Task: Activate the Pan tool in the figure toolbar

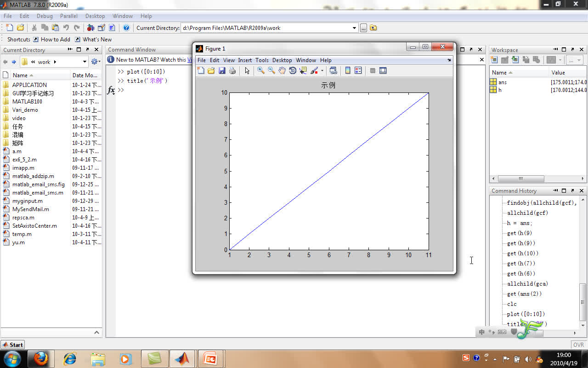Action: 282,70
